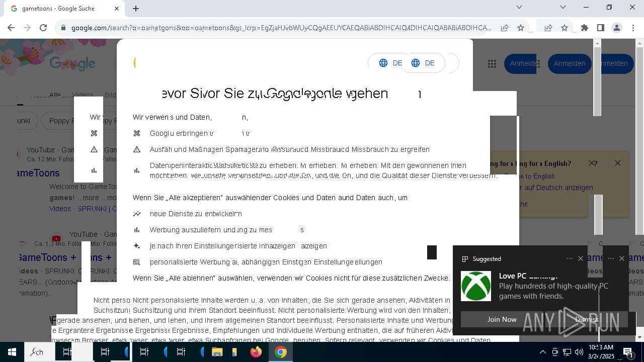
Task: Open the Windows Start menu
Action: coord(12,352)
